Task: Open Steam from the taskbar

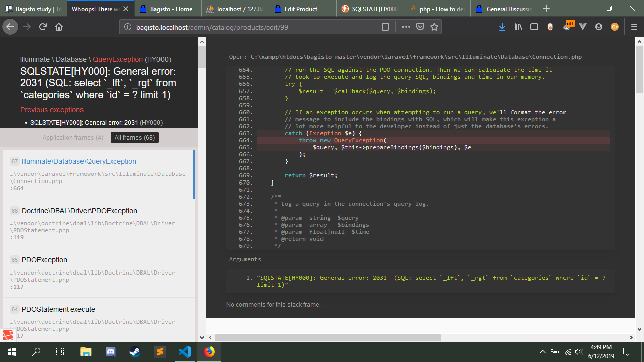Action: click(x=135, y=352)
